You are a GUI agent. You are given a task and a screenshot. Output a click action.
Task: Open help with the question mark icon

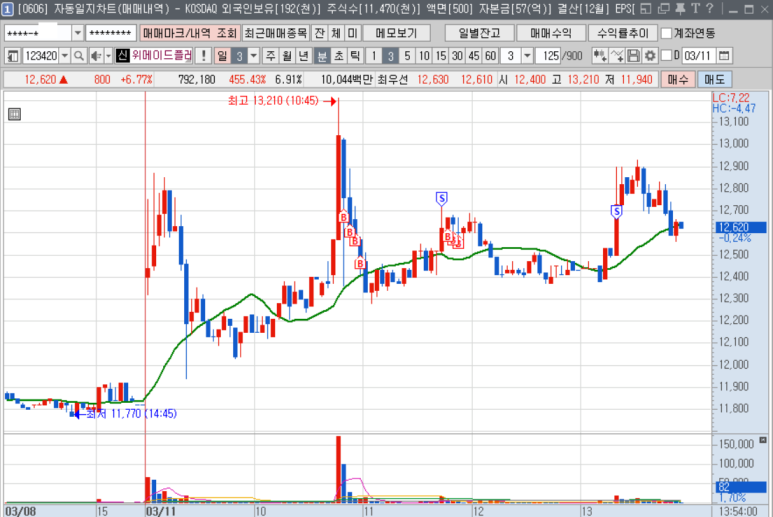tap(709, 8)
